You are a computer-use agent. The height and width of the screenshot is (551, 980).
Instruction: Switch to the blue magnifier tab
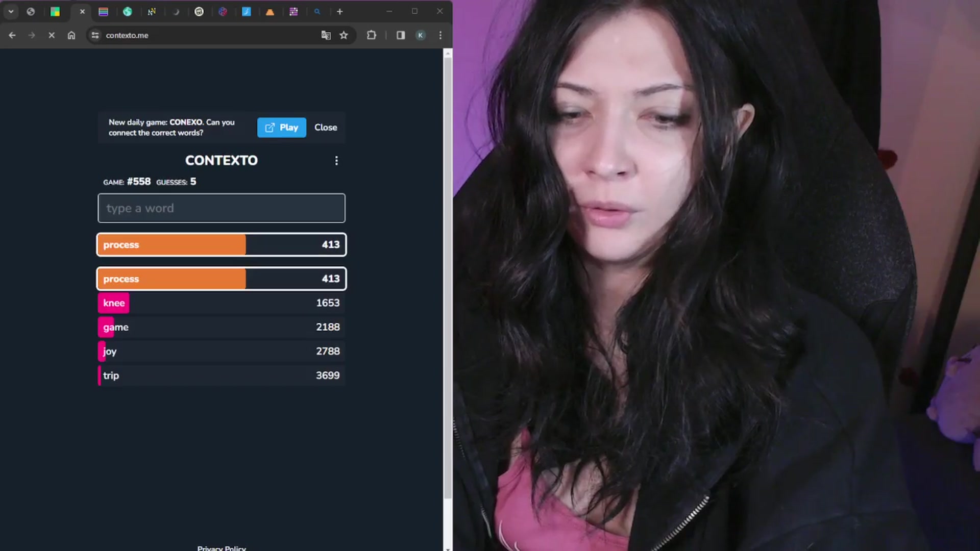(x=317, y=11)
